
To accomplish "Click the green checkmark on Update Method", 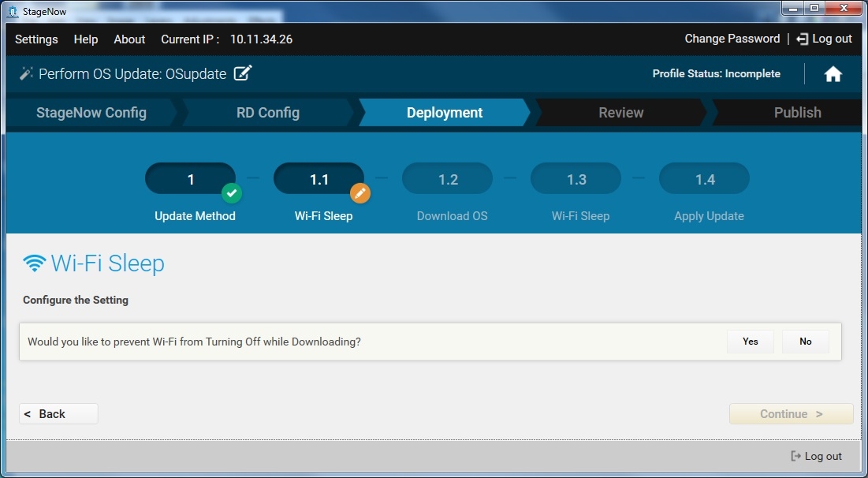I will pyautogui.click(x=231, y=192).
